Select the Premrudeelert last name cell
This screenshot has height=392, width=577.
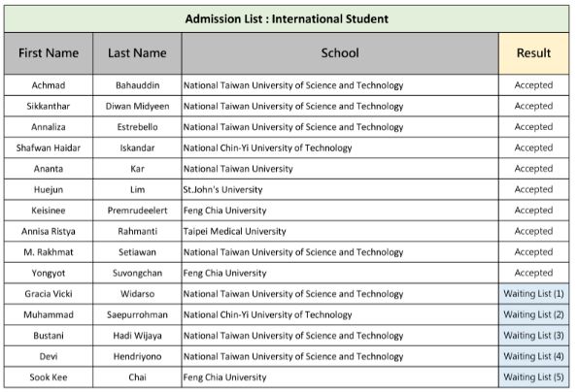(x=137, y=211)
